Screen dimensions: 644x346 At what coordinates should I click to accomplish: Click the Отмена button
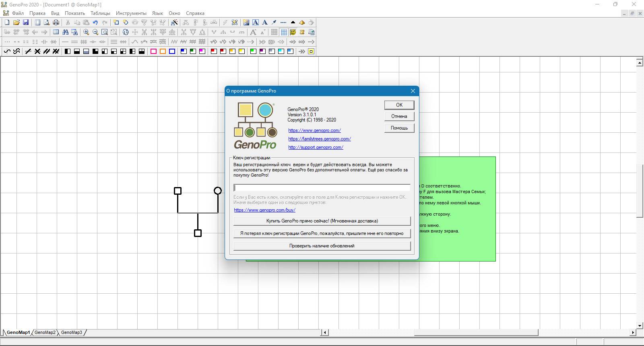[399, 116]
